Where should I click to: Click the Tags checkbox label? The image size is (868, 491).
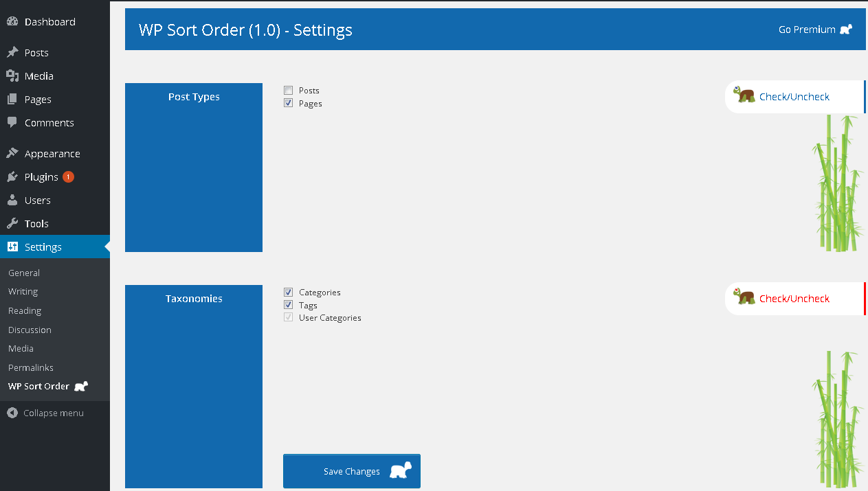pyautogui.click(x=308, y=306)
